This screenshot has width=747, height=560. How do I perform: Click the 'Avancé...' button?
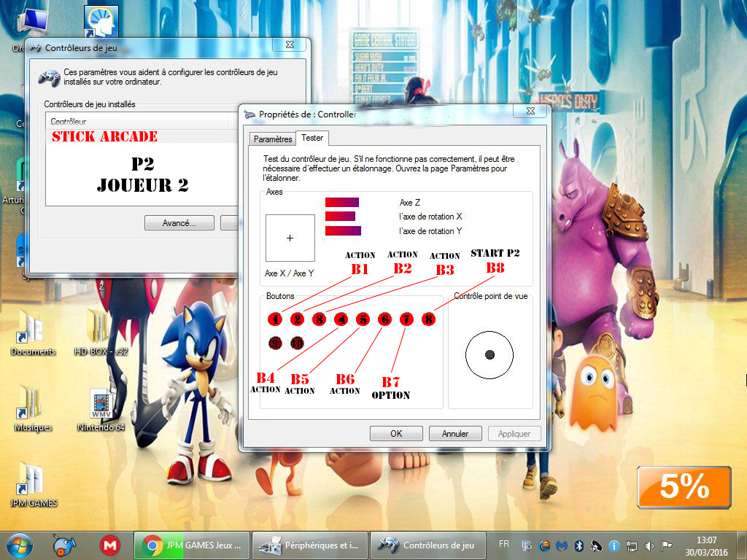pos(179,223)
